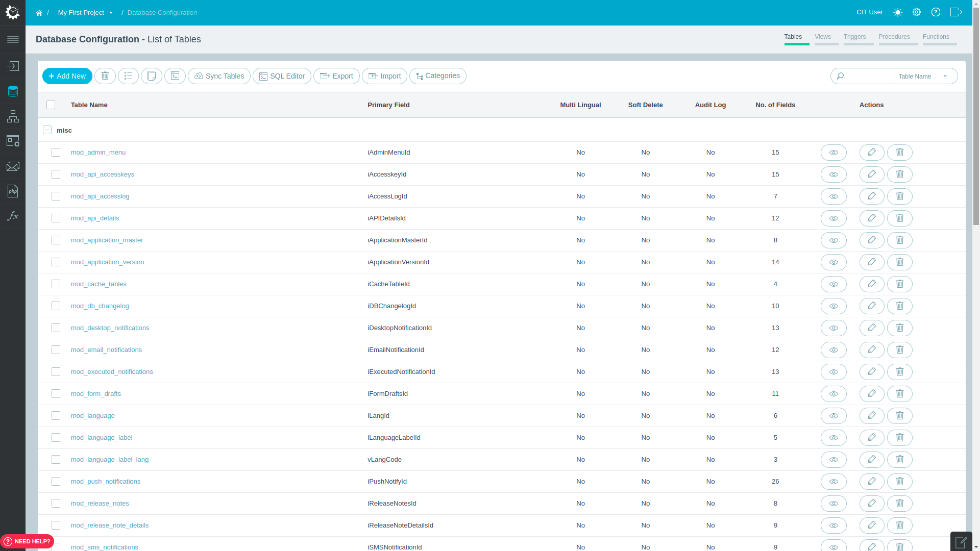980x551 pixels.
Task: Check the mod_db_changelog row checkbox
Action: (x=56, y=306)
